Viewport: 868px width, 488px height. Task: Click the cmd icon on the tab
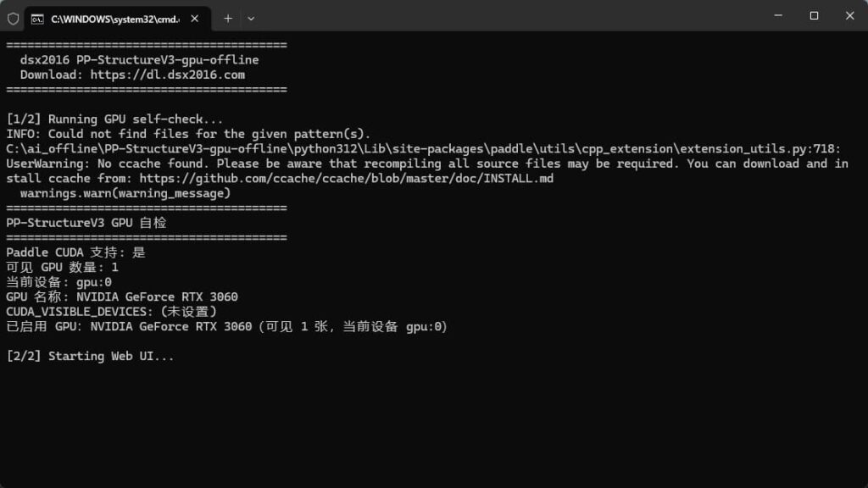tap(38, 18)
